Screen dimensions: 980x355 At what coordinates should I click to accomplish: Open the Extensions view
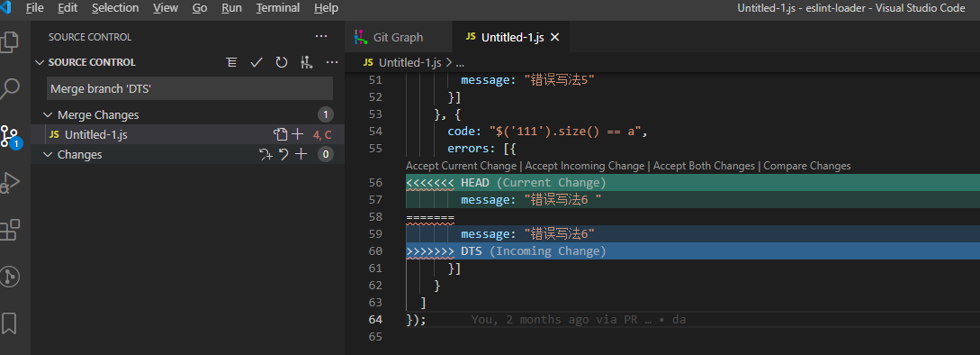[9, 230]
